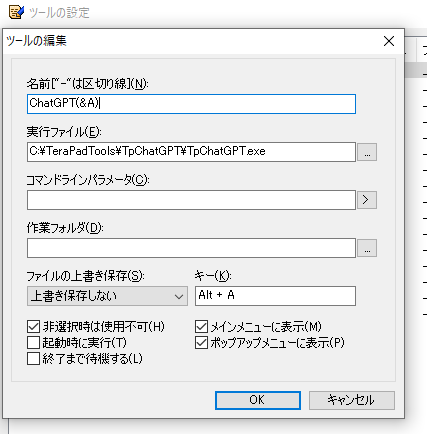Image resolution: width=427 pixels, height=434 pixels.
Task: Click the ツールの設定 window icon
Action: 16,12
